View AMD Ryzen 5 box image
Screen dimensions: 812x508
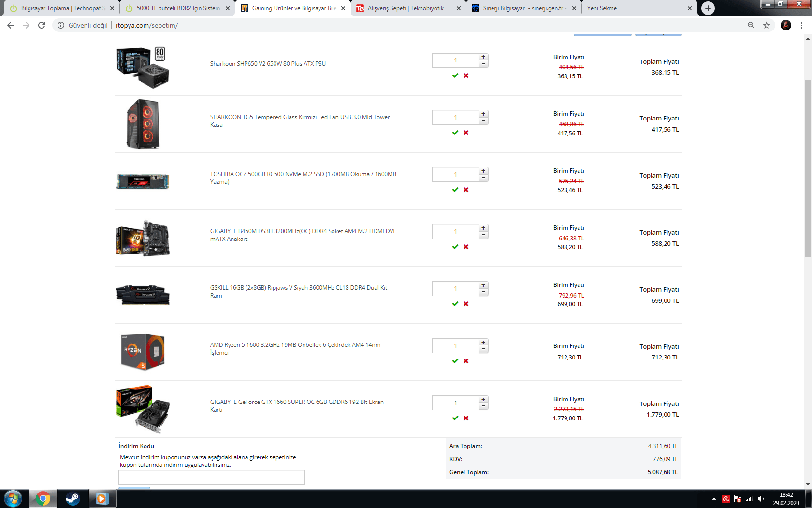tap(143, 352)
